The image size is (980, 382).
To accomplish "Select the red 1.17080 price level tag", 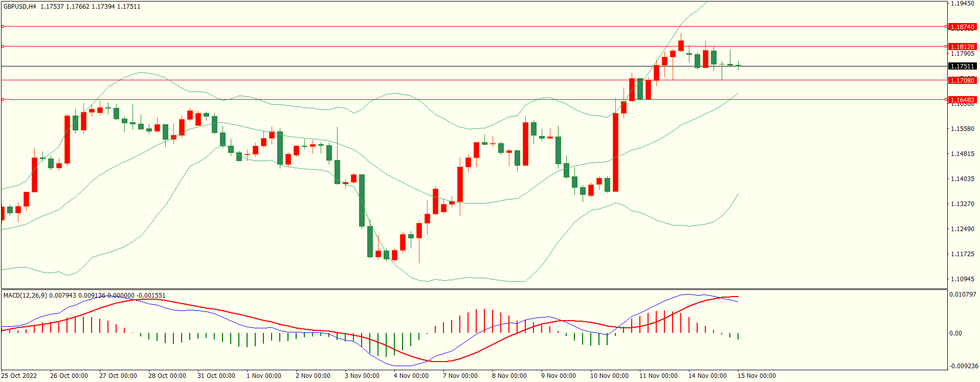I will coord(962,80).
